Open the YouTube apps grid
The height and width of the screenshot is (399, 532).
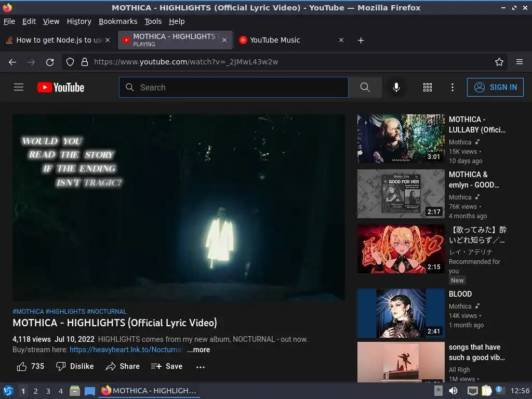[x=428, y=87]
